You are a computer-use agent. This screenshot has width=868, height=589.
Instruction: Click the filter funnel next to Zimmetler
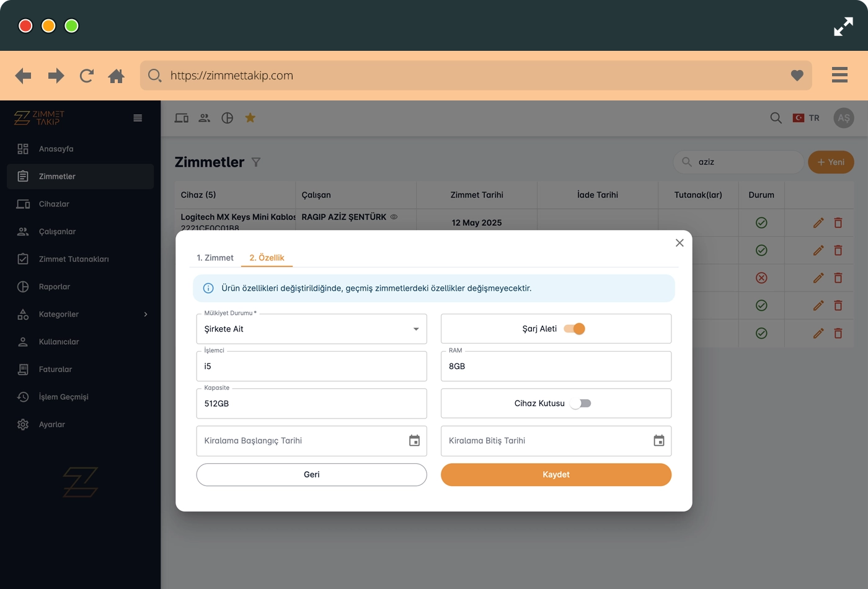[x=256, y=162]
